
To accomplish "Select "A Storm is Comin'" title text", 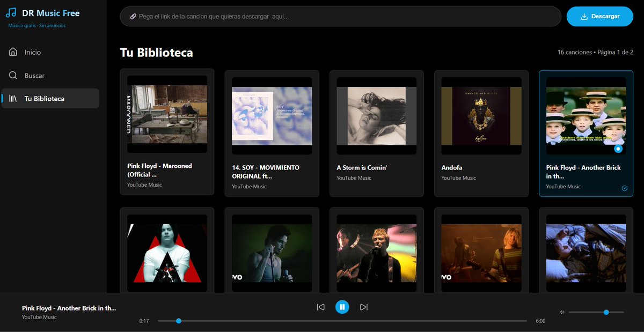I will pos(362,167).
